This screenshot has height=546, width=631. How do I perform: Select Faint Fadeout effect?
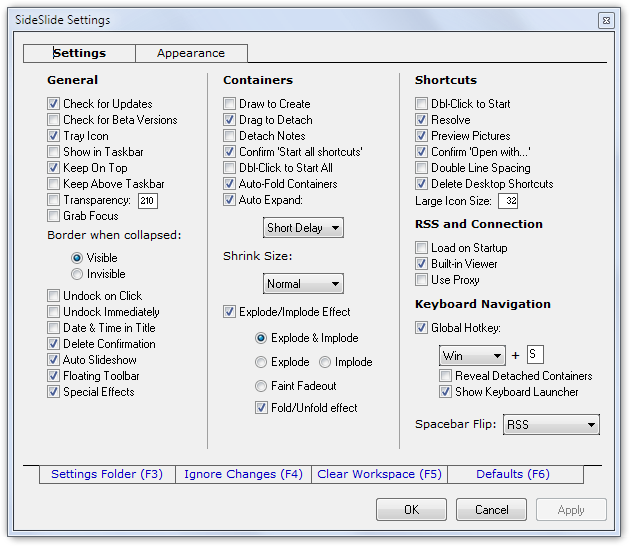coord(261,386)
